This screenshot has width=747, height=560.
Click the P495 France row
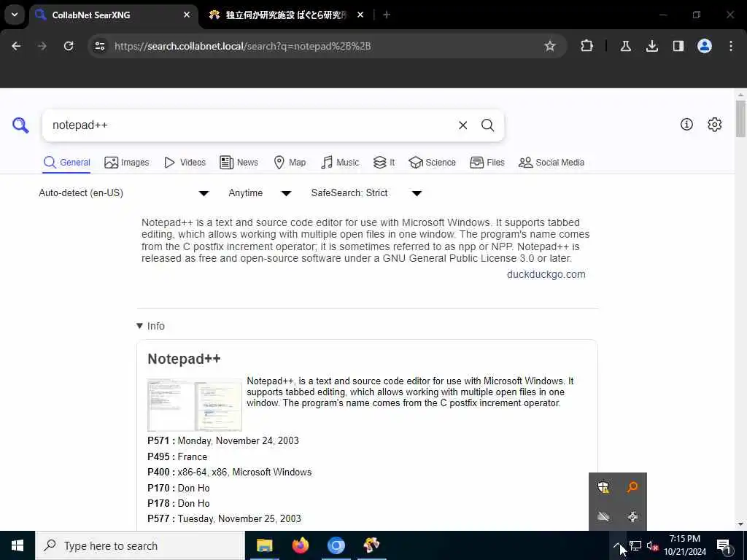(x=177, y=456)
